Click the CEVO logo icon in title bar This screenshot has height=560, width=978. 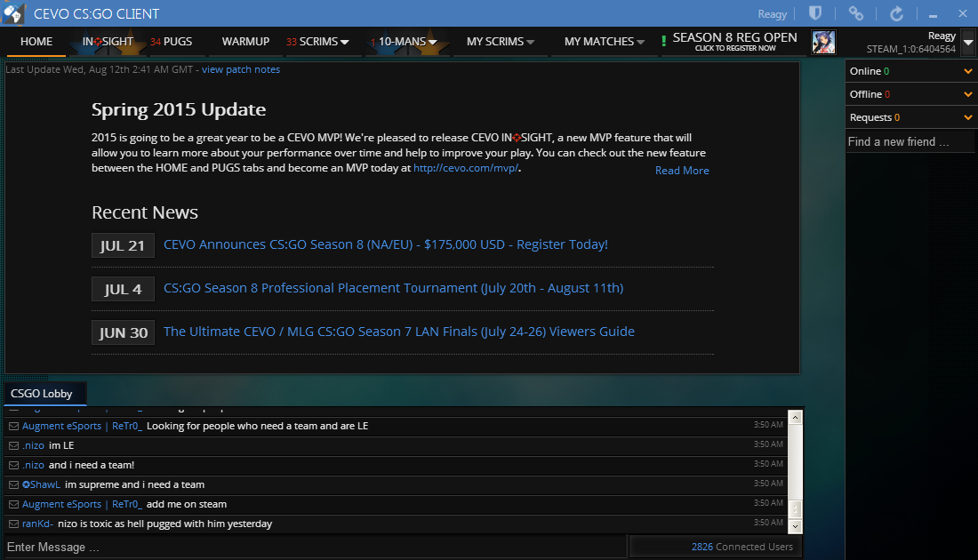pos(13,13)
